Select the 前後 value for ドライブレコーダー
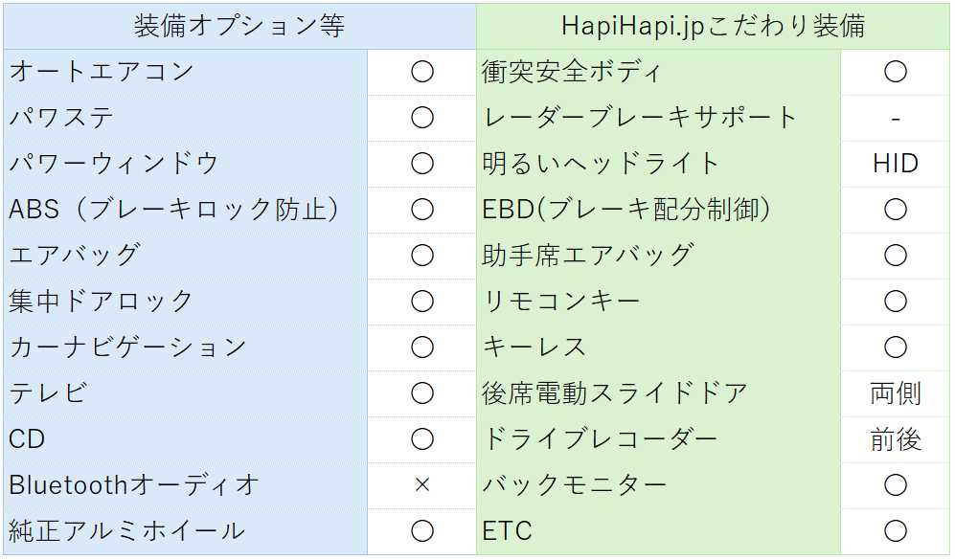Image resolution: width=955 pixels, height=560 pixels. 895,439
